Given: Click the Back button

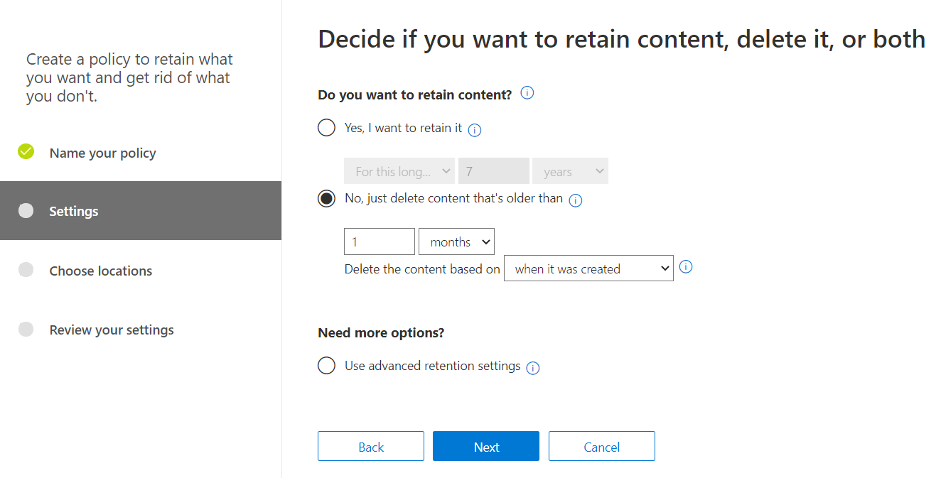Looking at the screenshot, I should [371, 446].
